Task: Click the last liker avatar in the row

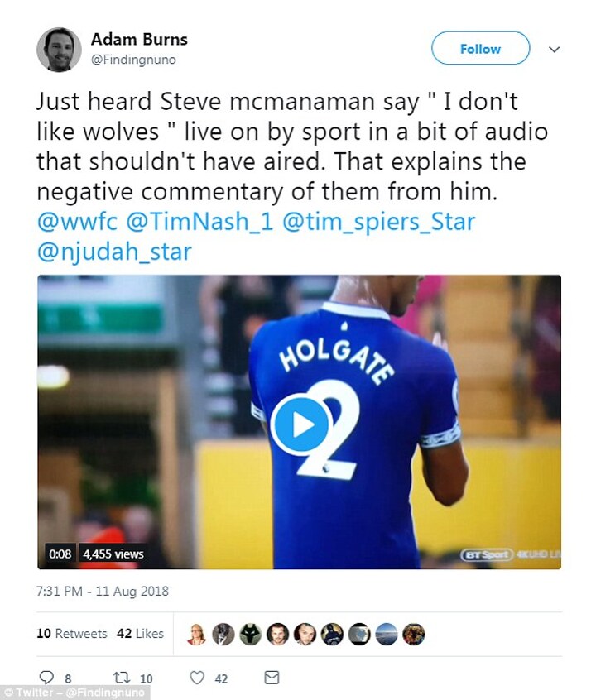Action: tap(413, 634)
